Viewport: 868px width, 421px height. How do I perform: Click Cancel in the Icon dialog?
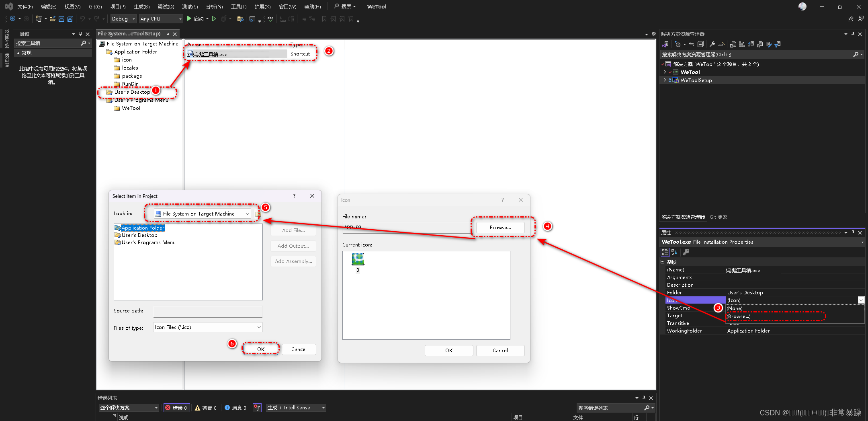[x=500, y=350]
